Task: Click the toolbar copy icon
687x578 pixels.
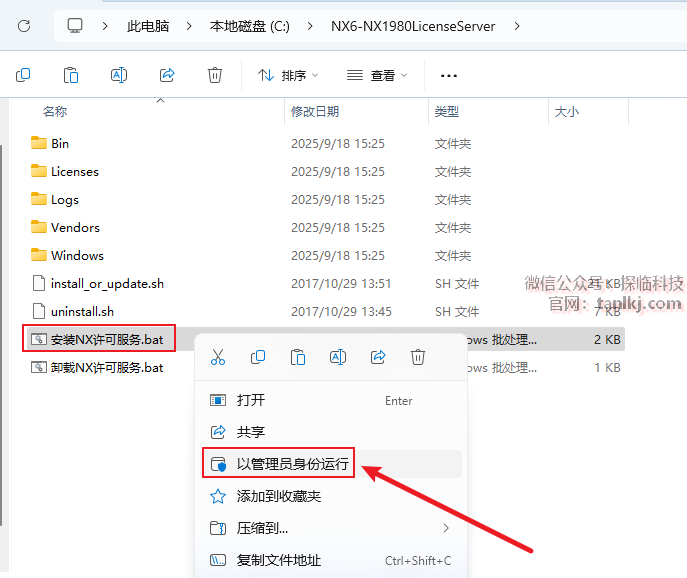Action: (x=23, y=75)
